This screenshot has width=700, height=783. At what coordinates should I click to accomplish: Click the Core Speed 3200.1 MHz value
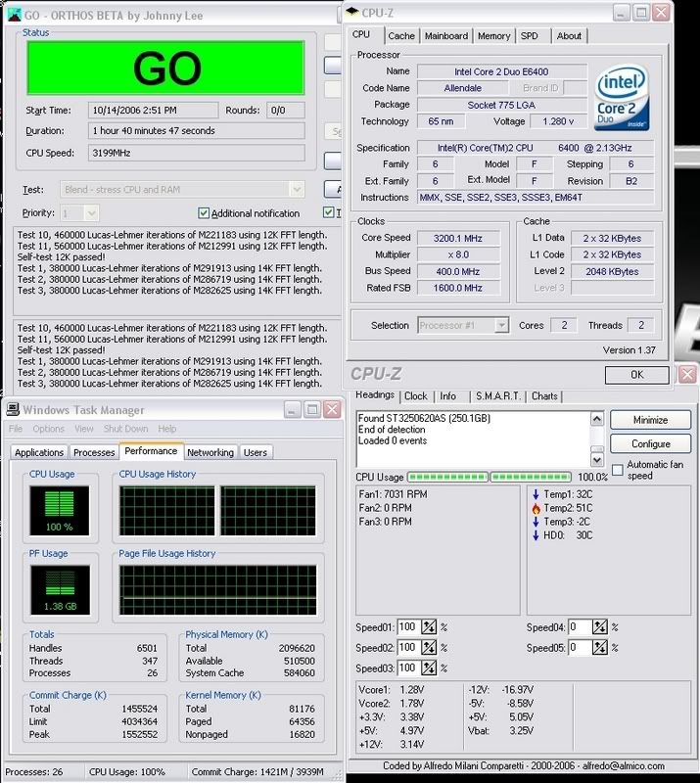coord(458,238)
